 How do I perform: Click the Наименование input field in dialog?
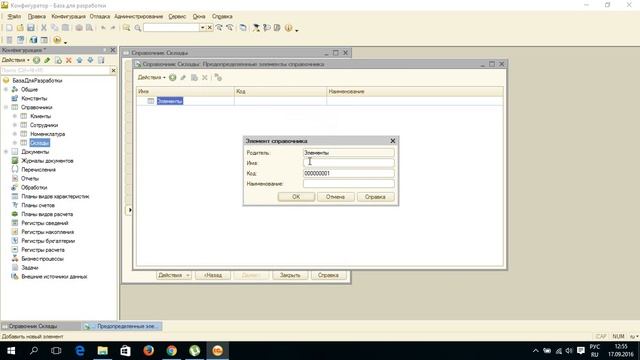[349, 184]
